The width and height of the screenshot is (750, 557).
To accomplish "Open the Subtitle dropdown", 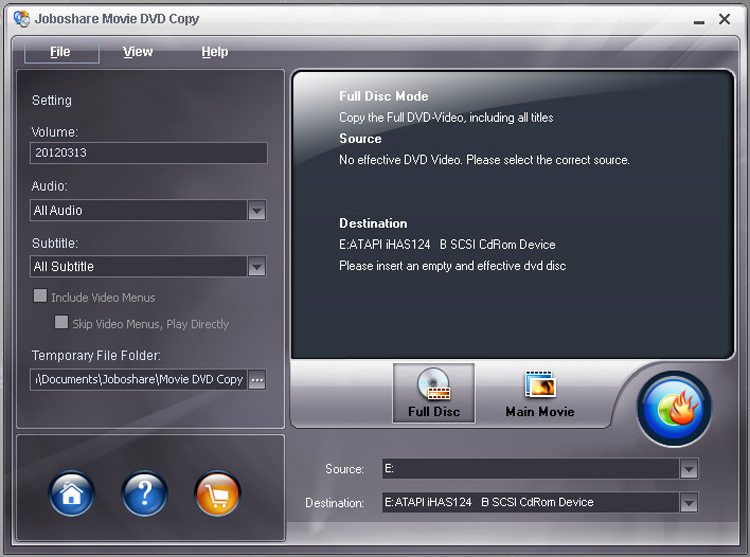I will (257, 266).
